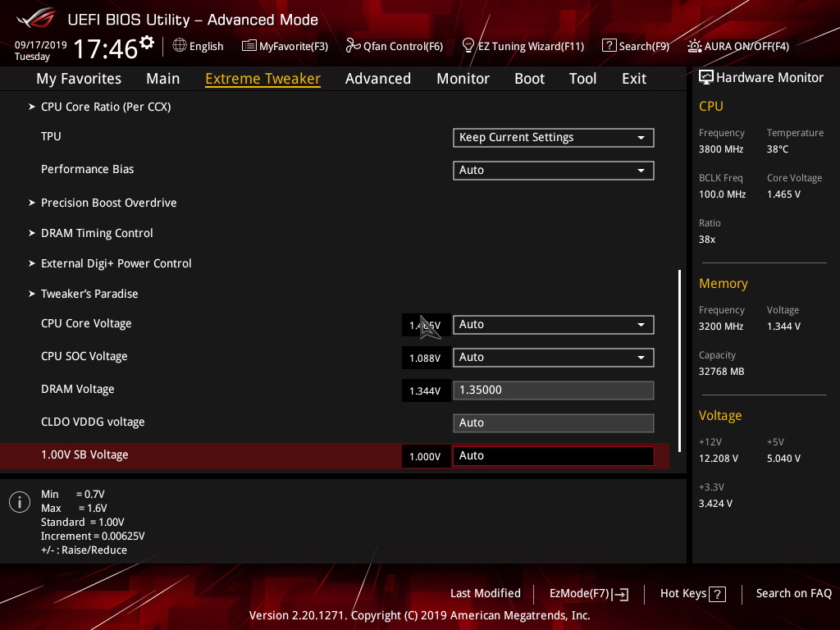Open the Monitor tab

[463, 79]
